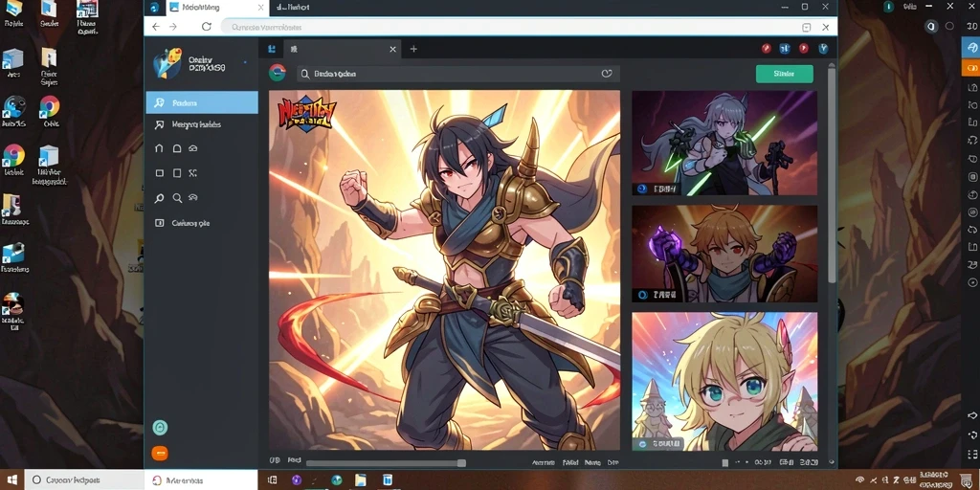The height and width of the screenshot is (490, 980).
Task: Click the browser back arrow
Action: tap(156, 27)
